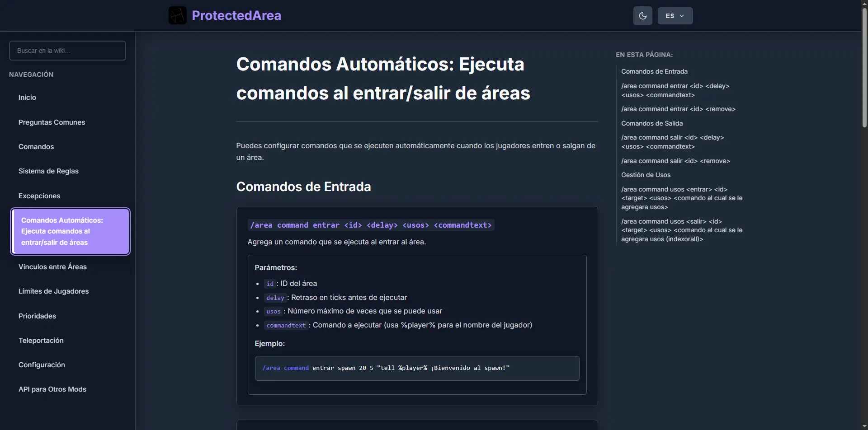Open Vínculos entre Áreas
The image size is (868, 430).
tap(52, 266)
